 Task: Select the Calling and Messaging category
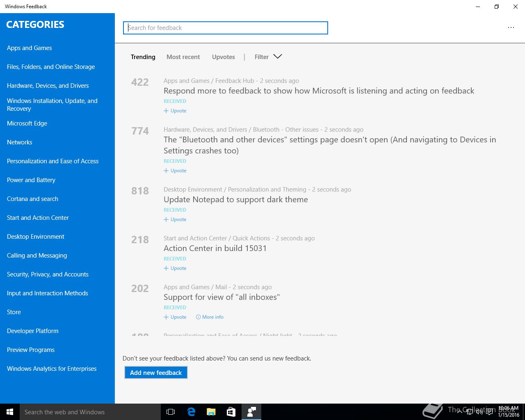[37, 256]
